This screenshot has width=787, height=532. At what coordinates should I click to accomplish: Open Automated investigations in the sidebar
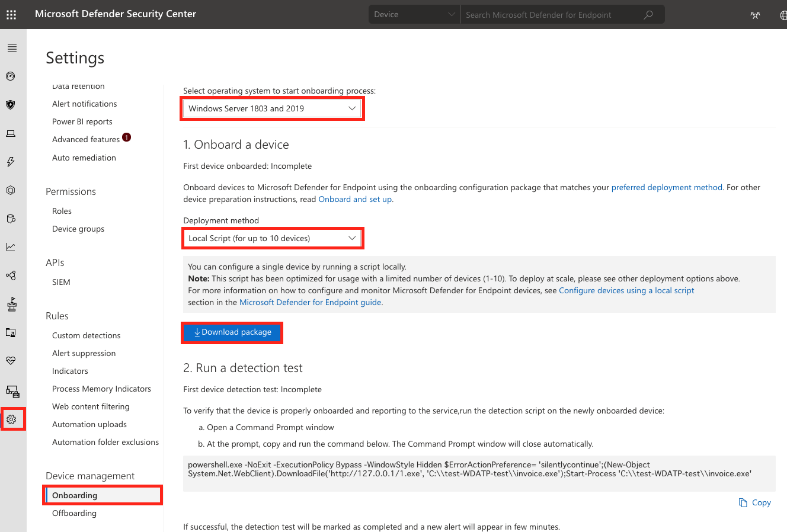click(x=12, y=190)
